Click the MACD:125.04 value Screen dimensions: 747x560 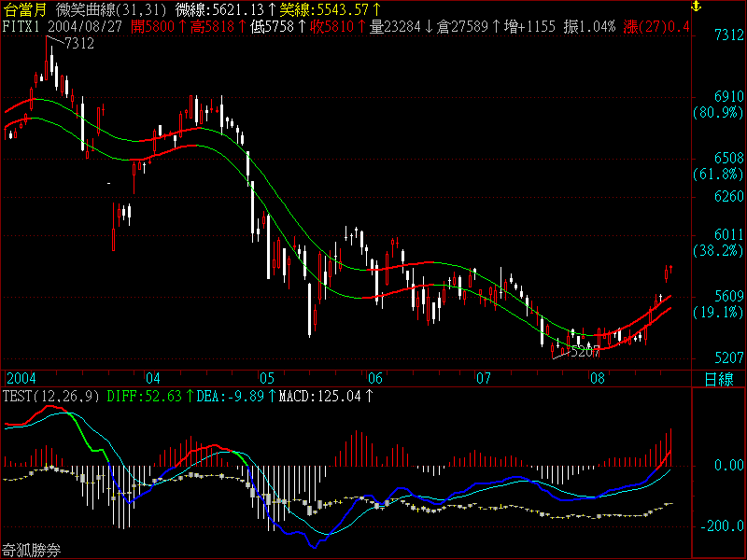tap(320, 396)
